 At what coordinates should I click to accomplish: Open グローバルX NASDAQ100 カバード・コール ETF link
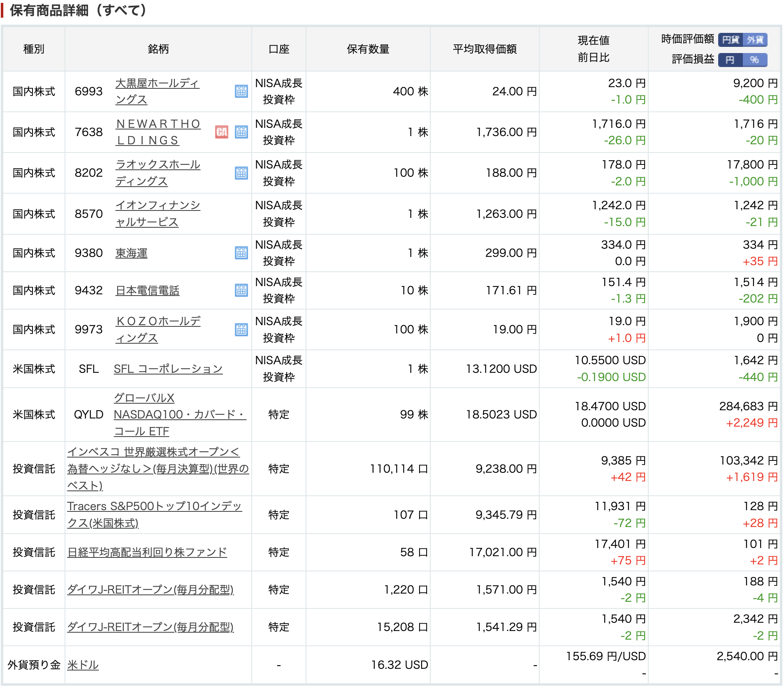(x=179, y=414)
